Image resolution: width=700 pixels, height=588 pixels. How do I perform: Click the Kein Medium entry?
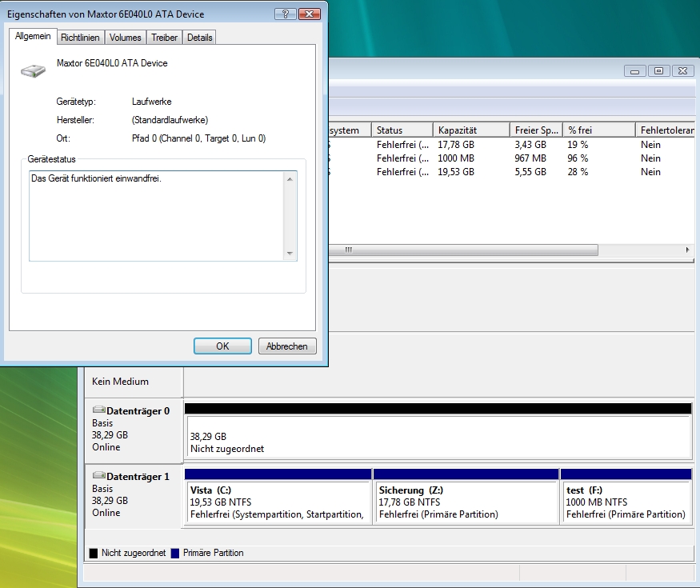coord(120,382)
